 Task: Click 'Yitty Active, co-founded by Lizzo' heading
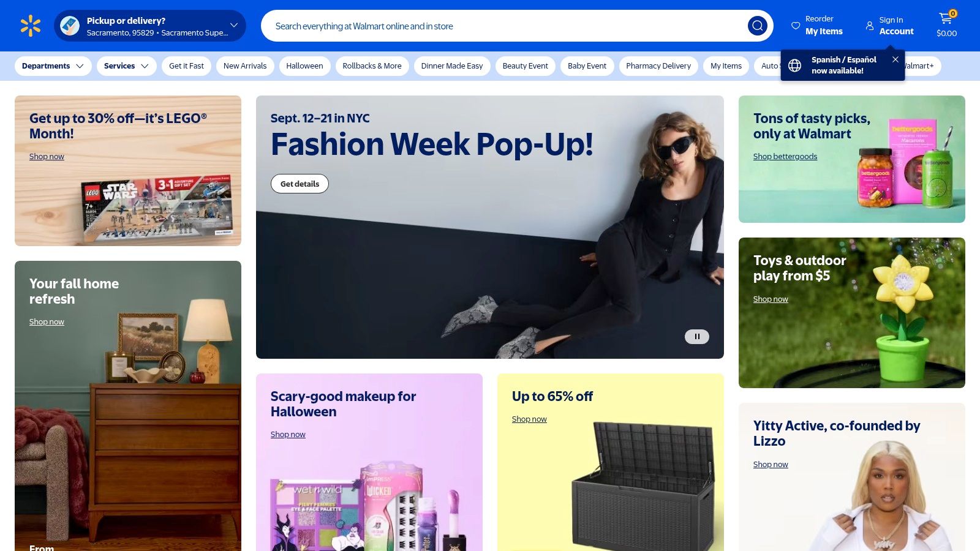point(837,433)
